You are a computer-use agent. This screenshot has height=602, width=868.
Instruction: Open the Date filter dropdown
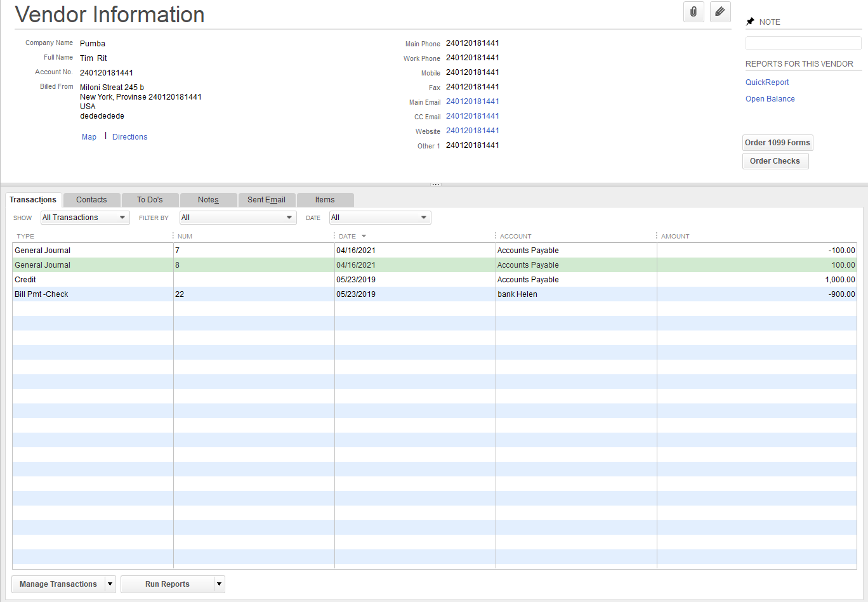tap(380, 218)
